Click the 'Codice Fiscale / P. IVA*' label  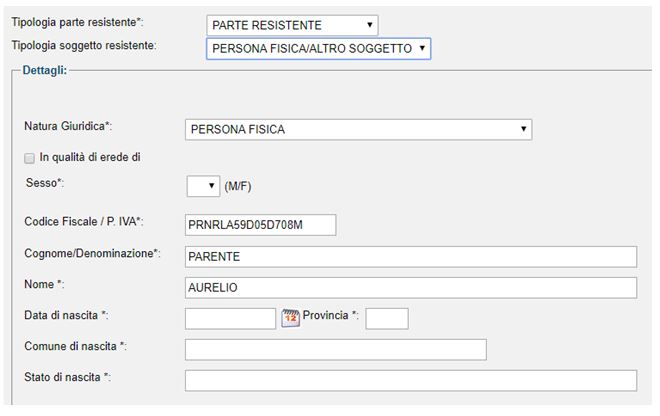(84, 222)
